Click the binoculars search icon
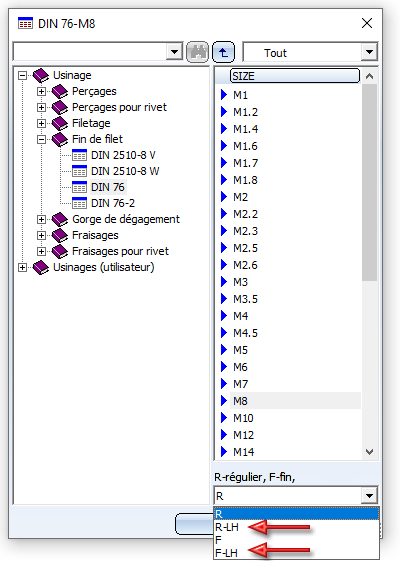 pos(197,53)
